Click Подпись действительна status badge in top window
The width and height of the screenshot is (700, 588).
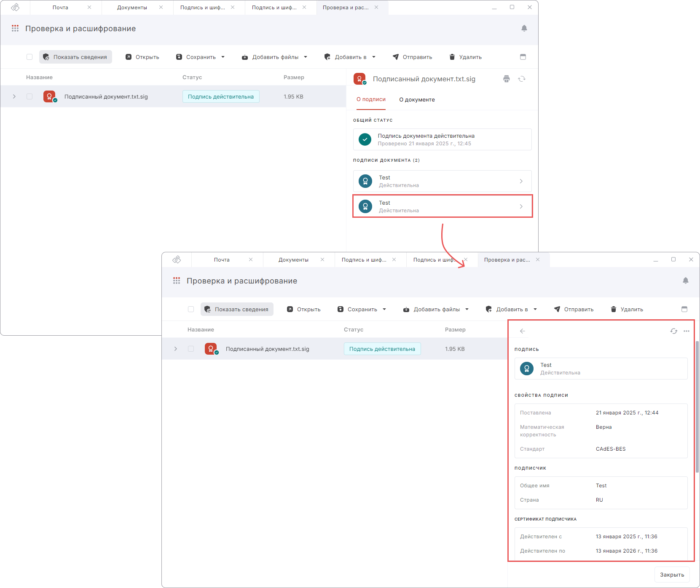point(221,96)
